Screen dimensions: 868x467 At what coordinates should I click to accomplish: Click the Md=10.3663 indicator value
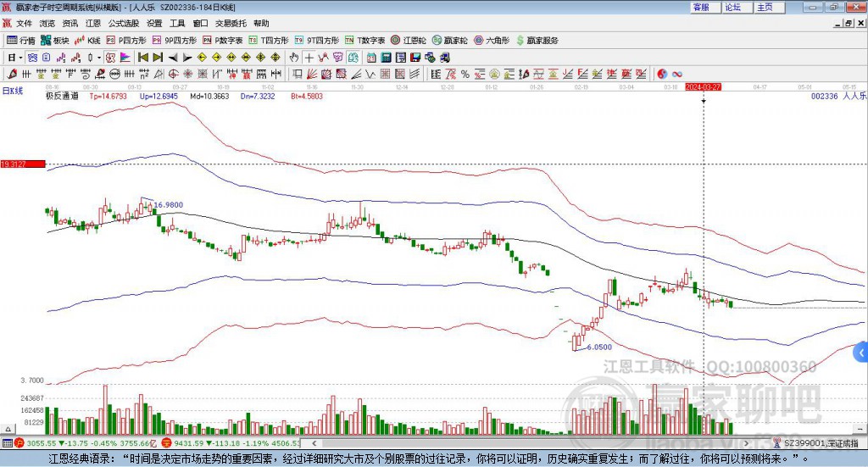tap(209, 97)
